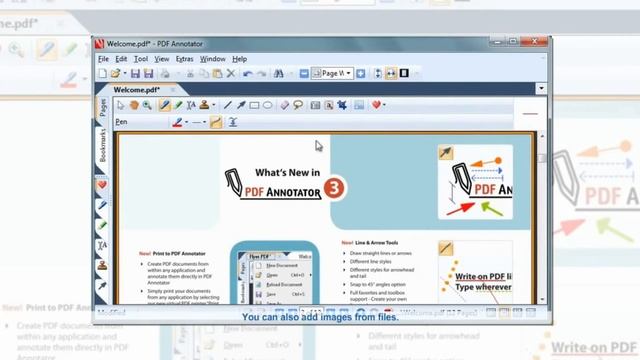Open the Help menu

240,59
